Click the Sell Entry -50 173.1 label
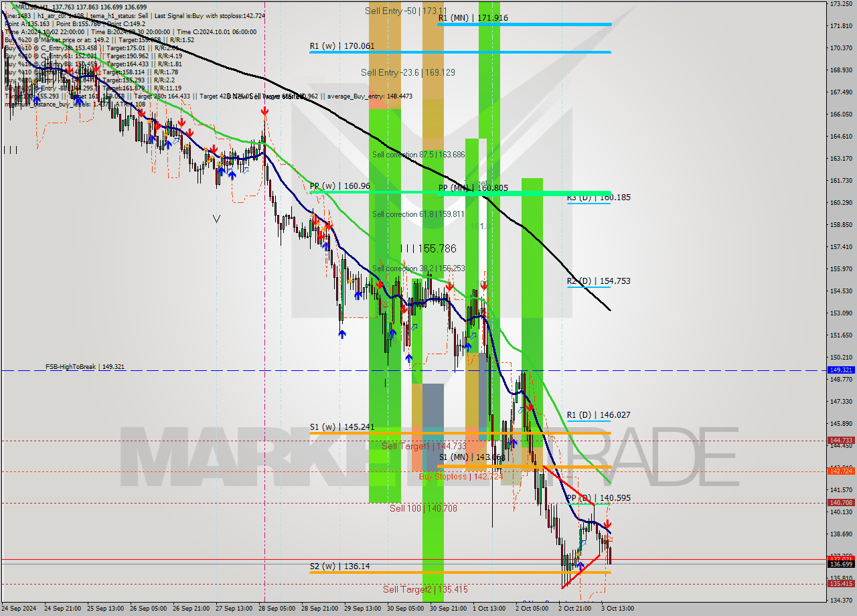The height and width of the screenshot is (616, 857). [406, 11]
